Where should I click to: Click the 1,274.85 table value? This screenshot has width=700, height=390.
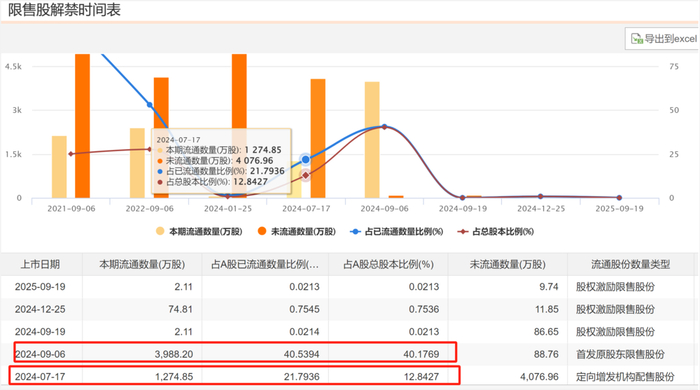click(174, 377)
